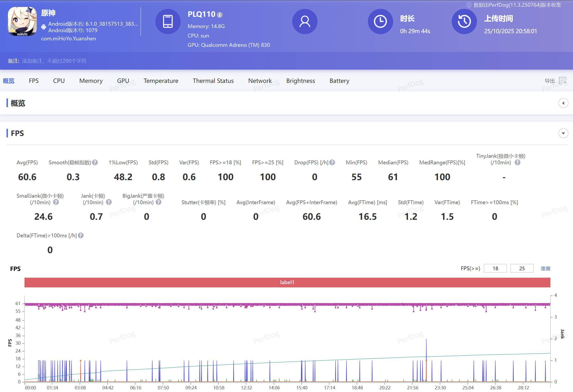Collapse the 概览 overview section arrow

(563, 103)
